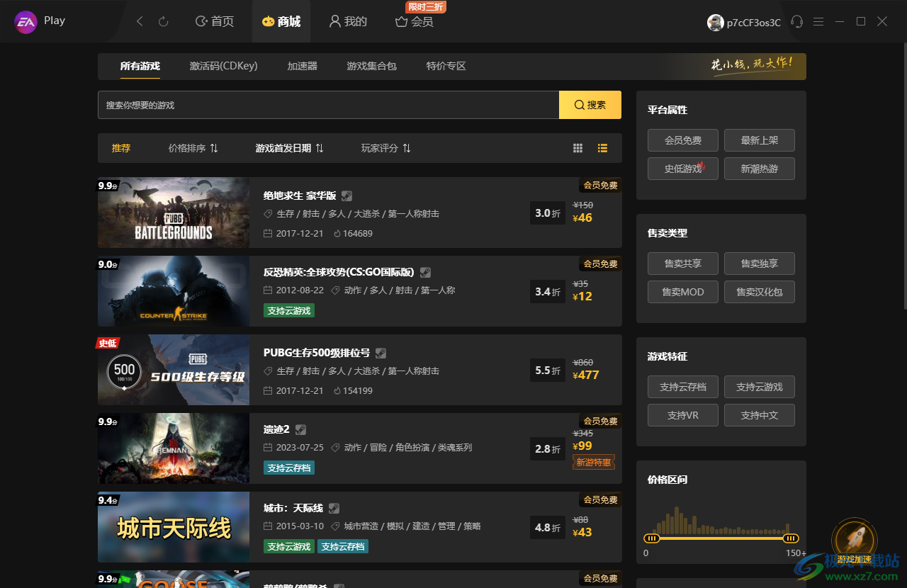
Task: Toggle the 最新上架 filter
Action: (x=760, y=140)
